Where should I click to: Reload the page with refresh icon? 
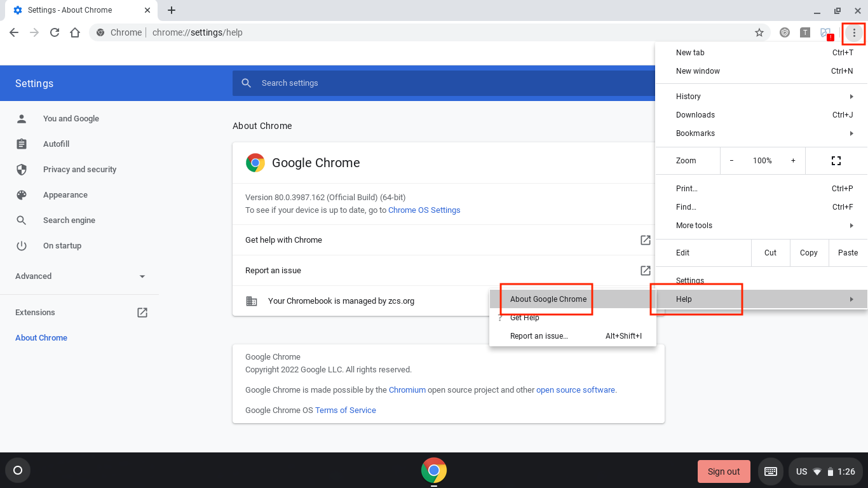click(x=55, y=32)
